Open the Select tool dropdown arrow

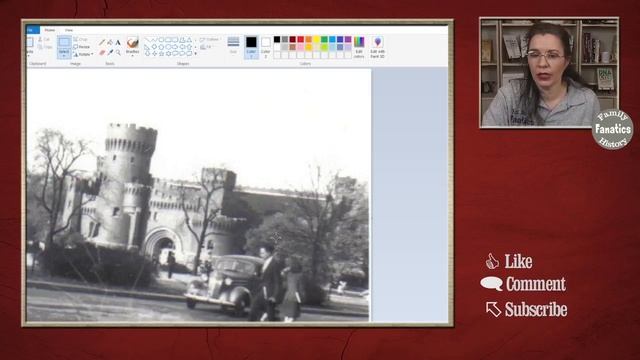point(64,55)
